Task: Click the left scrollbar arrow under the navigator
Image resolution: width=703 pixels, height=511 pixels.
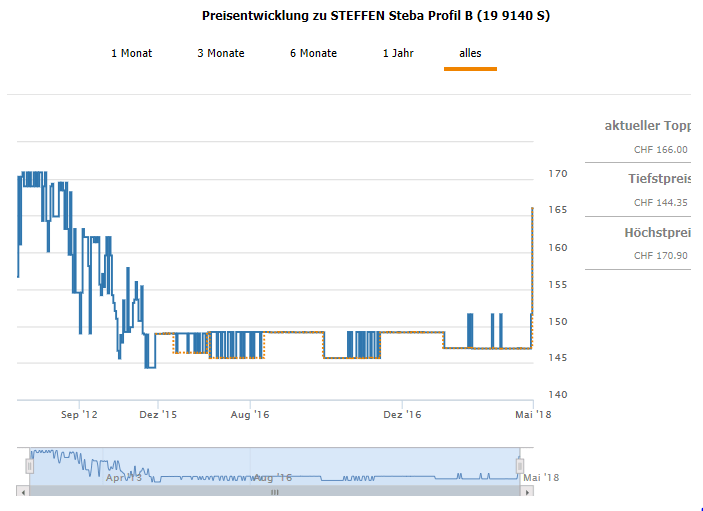Action: point(22,491)
